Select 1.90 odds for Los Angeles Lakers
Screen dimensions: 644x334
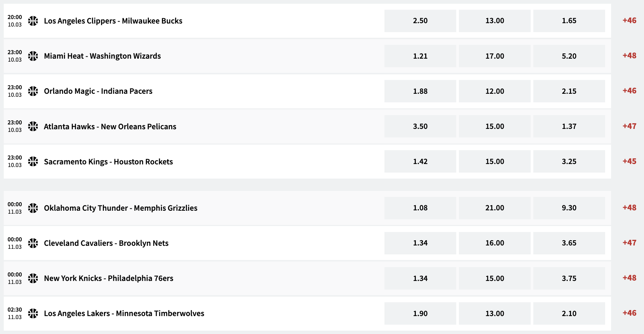click(x=420, y=313)
